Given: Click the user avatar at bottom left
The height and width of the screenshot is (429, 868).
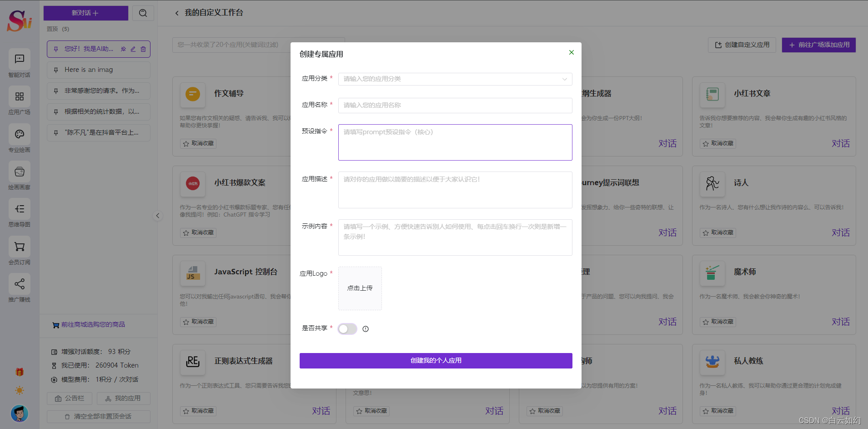Looking at the screenshot, I should 20,413.
